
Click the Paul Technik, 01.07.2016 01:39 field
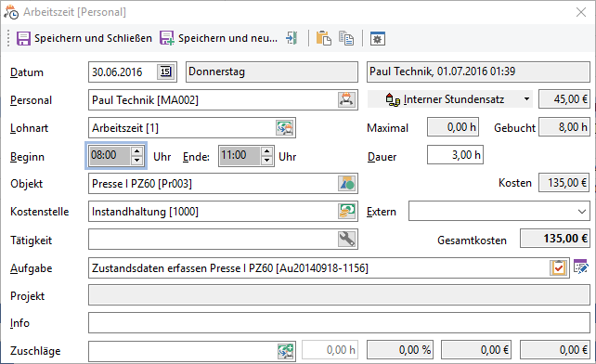[478, 71]
